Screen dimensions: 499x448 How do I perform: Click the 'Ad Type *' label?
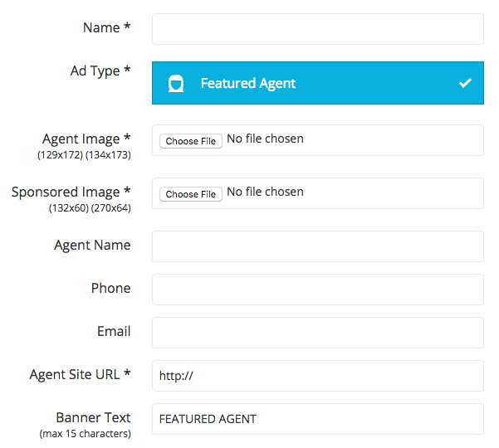pos(100,71)
